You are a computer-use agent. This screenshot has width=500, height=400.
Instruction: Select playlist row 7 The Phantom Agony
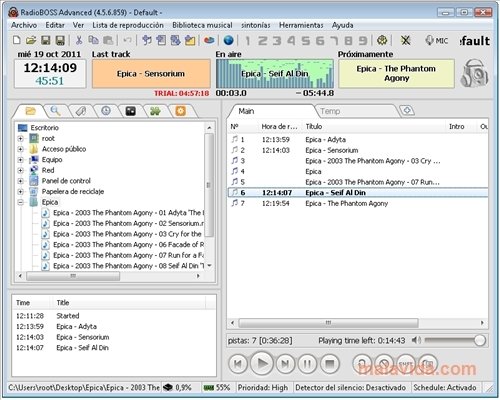[357, 203]
